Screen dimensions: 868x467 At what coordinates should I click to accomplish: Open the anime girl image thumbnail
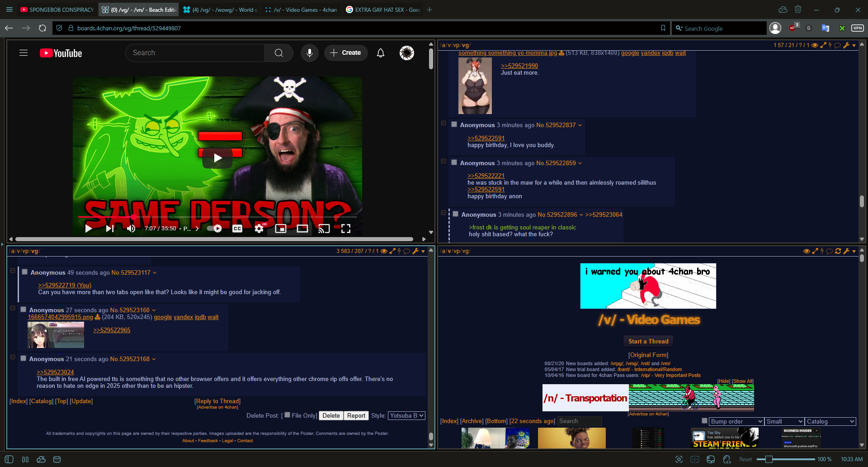coord(56,335)
